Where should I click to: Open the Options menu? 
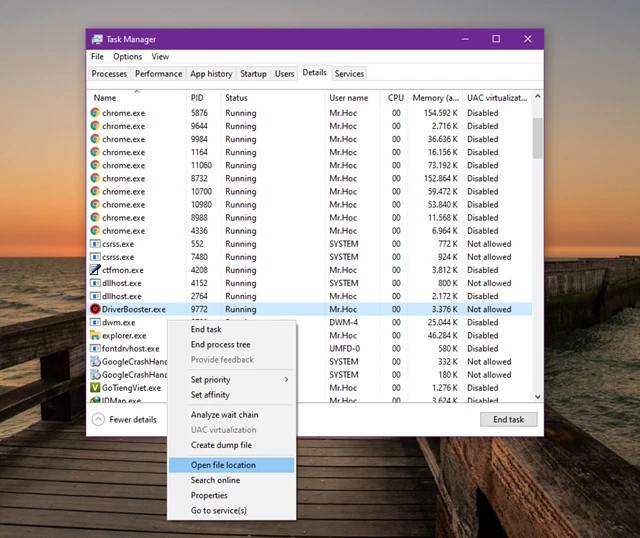[x=127, y=57]
